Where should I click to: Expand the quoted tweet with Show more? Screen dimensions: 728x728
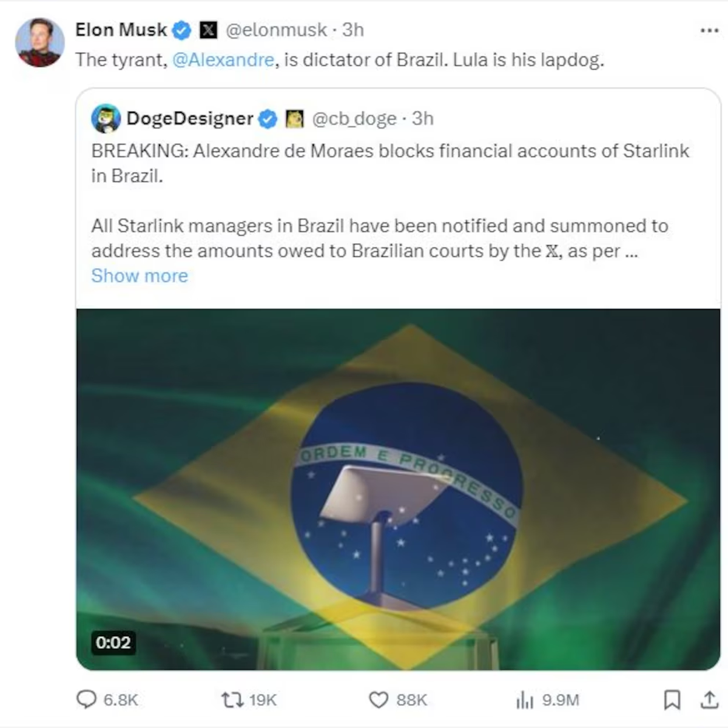tap(140, 276)
